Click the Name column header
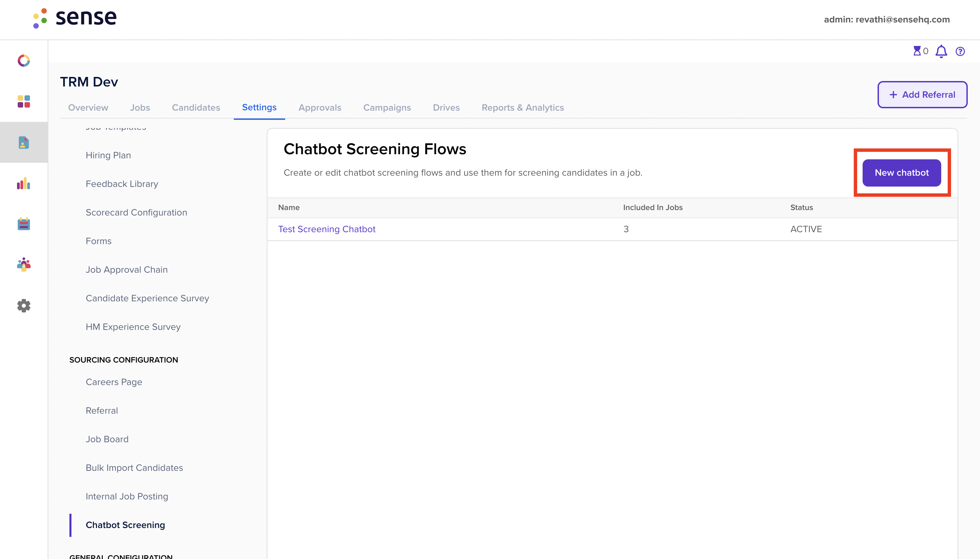980x559 pixels. (x=289, y=207)
